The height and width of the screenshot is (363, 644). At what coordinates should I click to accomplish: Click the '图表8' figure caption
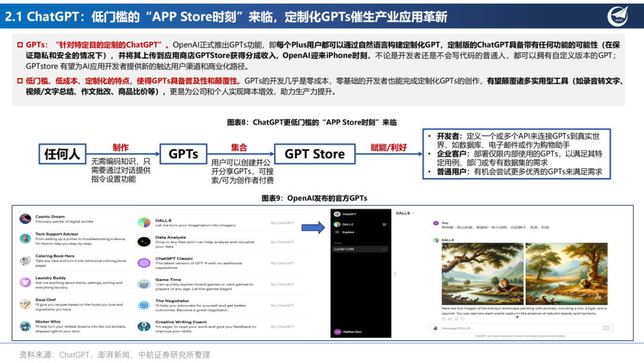(312, 122)
